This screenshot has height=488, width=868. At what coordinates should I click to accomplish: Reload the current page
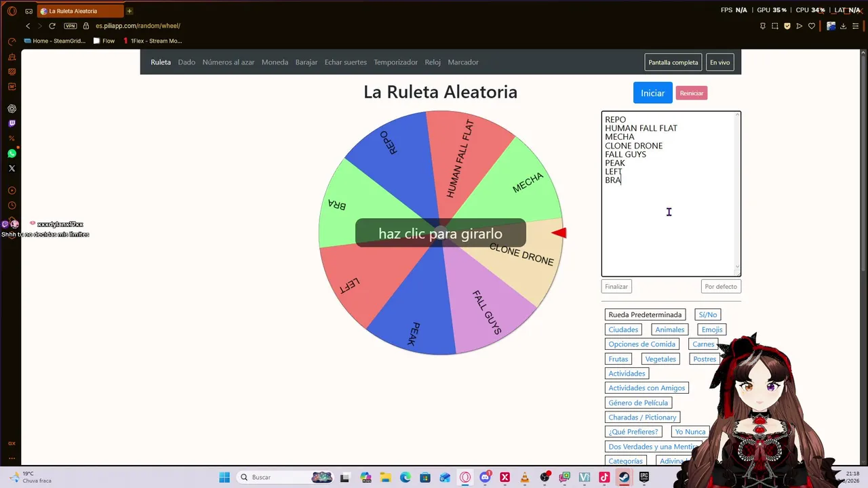click(52, 26)
